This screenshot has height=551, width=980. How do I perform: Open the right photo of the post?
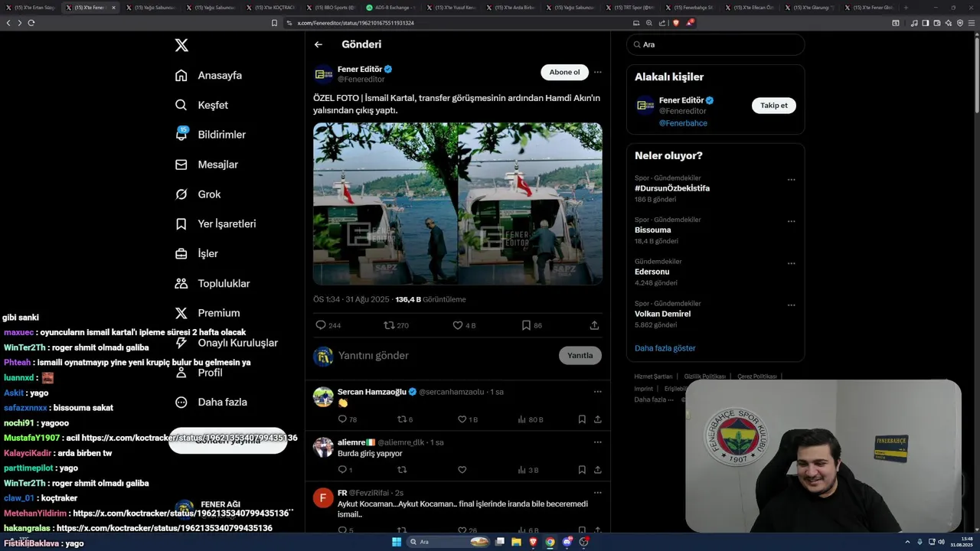(531, 204)
